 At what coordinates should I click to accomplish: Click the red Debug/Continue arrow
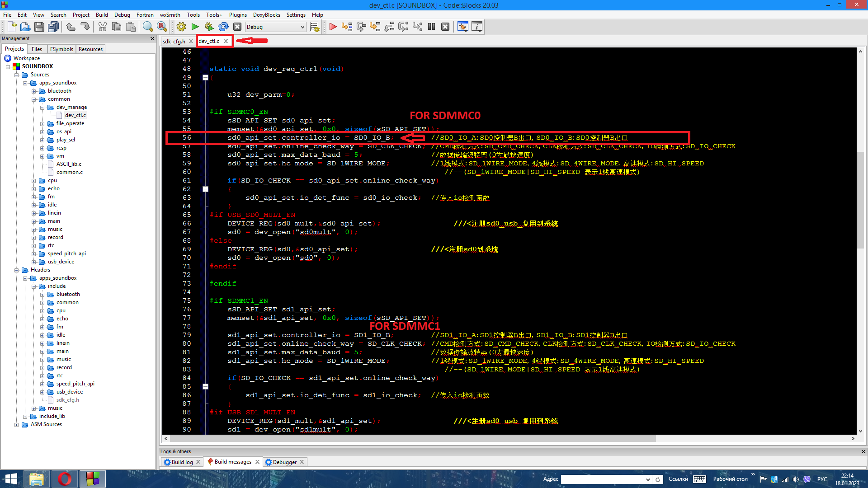[333, 27]
